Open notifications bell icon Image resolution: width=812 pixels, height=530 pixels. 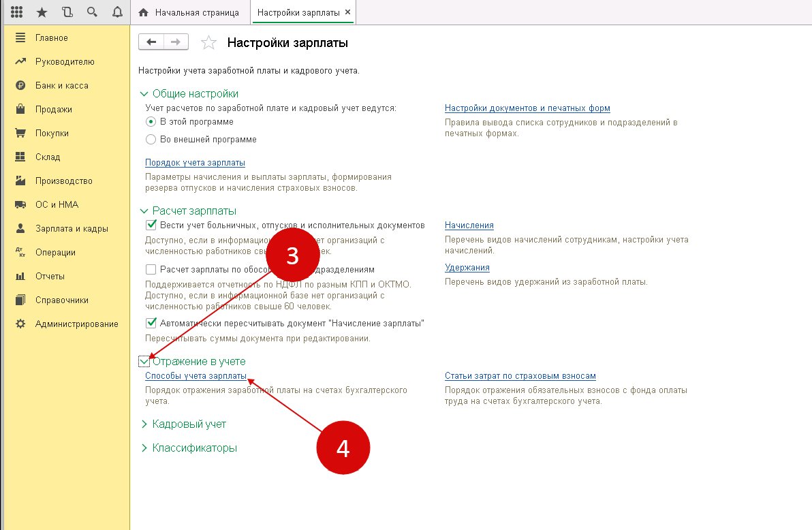pos(117,12)
